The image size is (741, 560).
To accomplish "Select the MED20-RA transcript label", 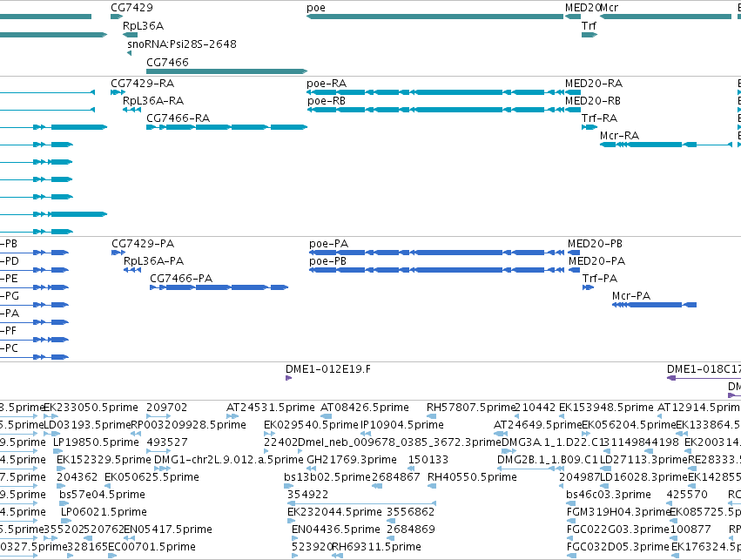I will [594, 84].
